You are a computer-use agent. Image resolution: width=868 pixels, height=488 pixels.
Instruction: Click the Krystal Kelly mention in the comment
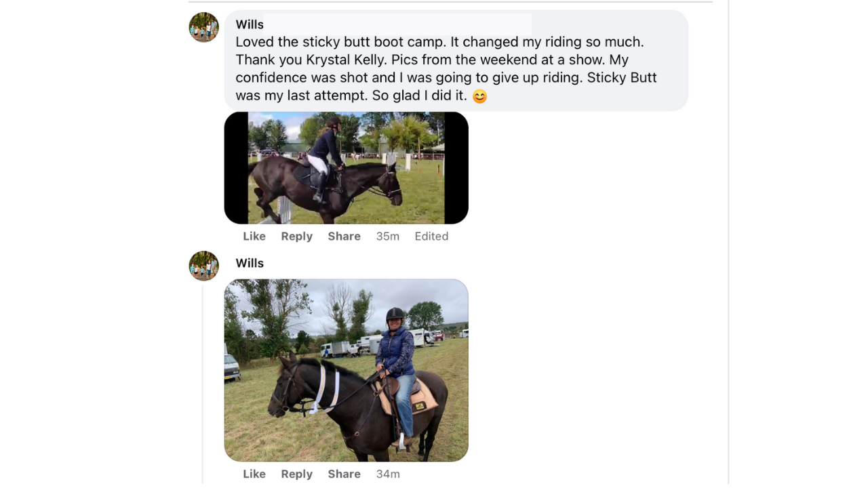pos(345,60)
